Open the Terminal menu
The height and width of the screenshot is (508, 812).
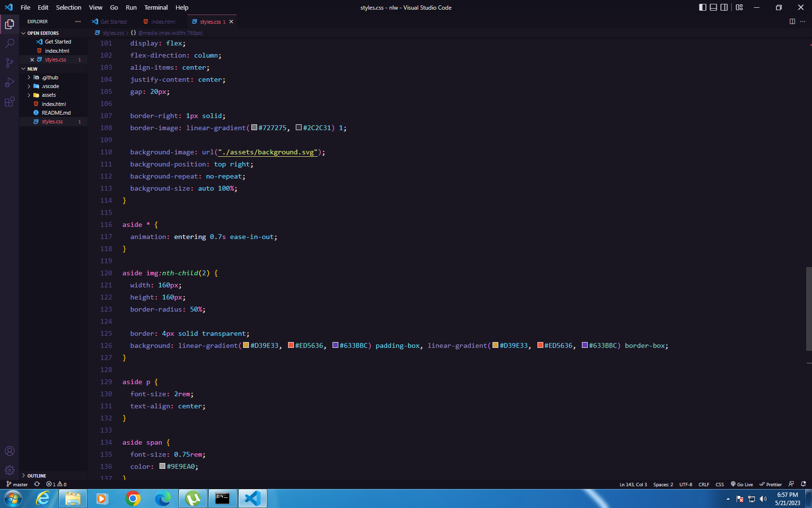[x=156, y=7]
